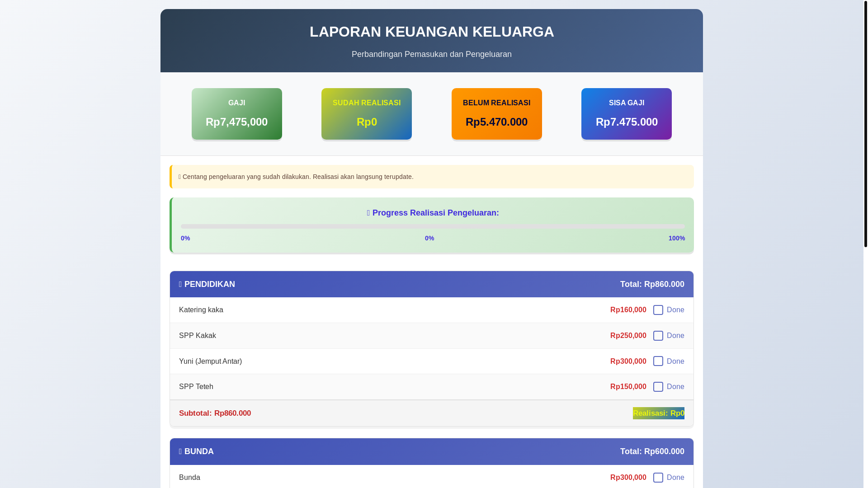Click the BUNDA category header

(x=432, y=451)
